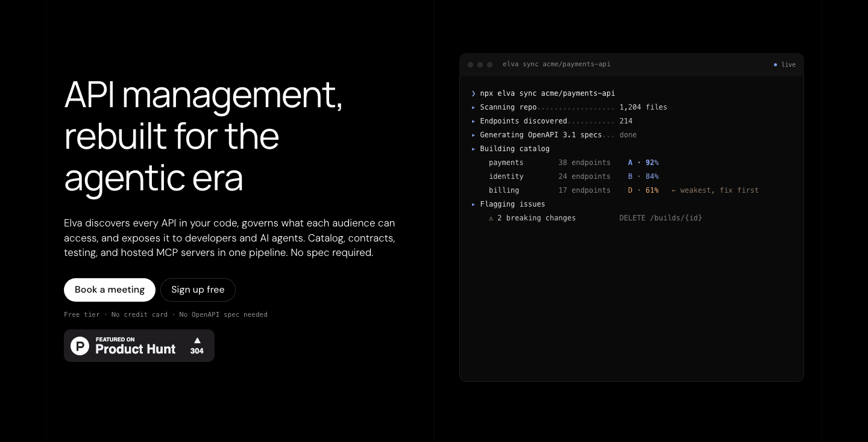Click "24 endpoints" in the identity row
Image resolution: width=868 pixels, height=442 pixels.
pyautogui.click(x=584, y=176)
